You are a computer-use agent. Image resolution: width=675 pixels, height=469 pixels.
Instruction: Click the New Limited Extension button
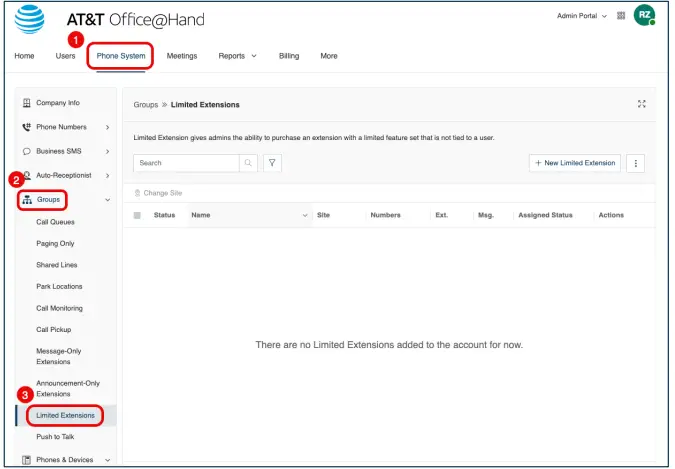click(x=575, y=163)
